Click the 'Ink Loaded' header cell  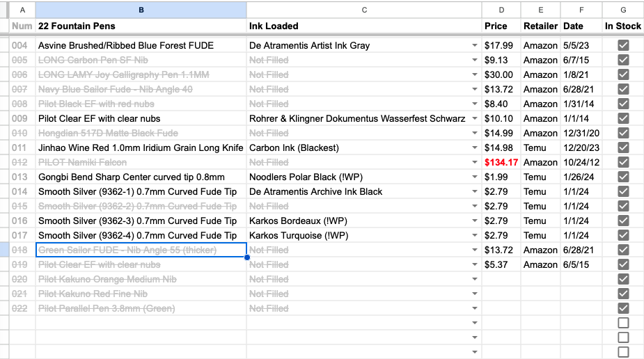[364, 26]
